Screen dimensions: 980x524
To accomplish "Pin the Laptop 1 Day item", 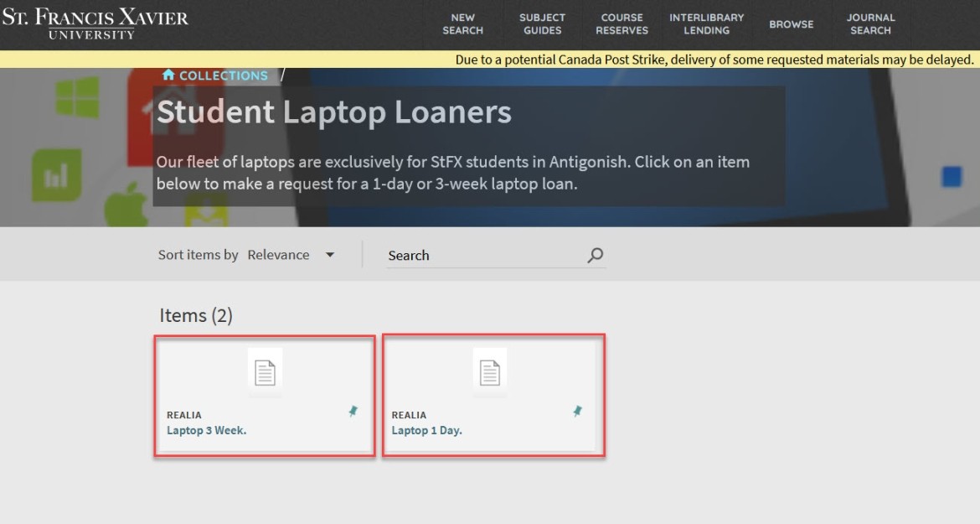I will [x=579, y=411].
